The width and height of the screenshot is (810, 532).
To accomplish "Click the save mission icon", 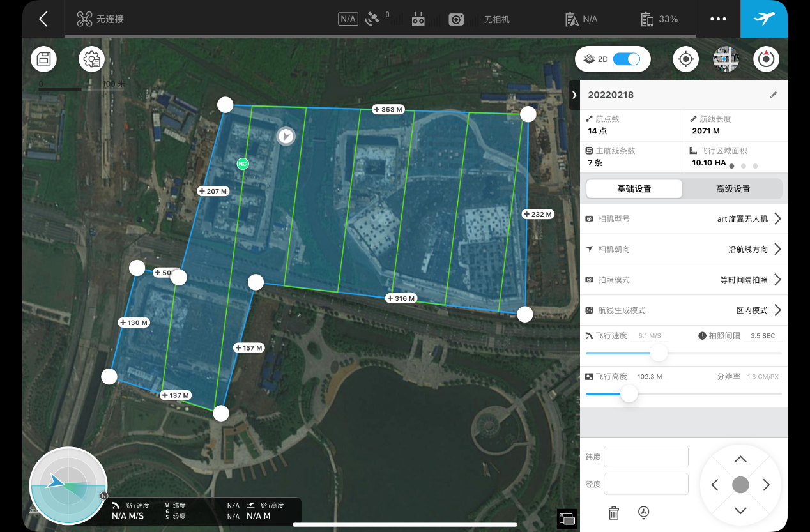I will point(44,59).
